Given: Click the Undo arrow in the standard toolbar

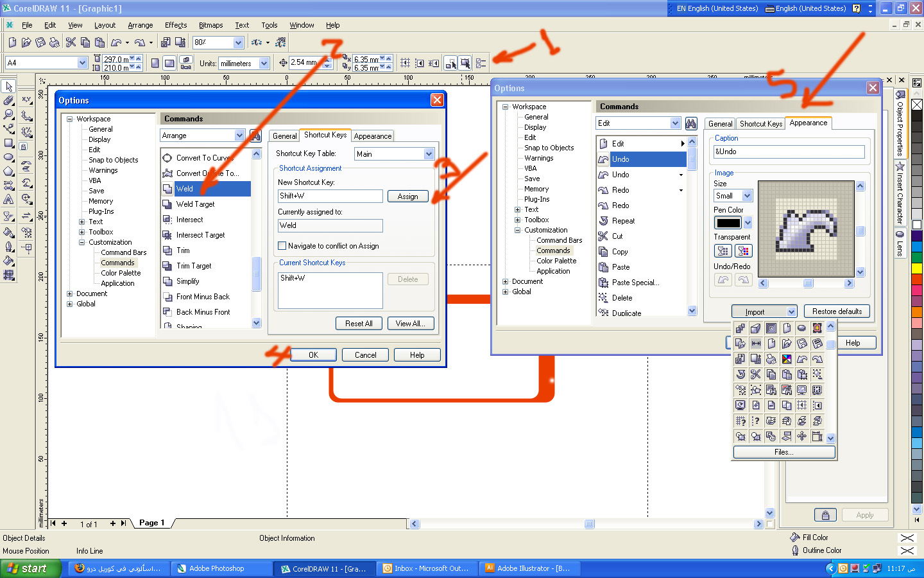Looking at the screenshot, I should [116, 42].
